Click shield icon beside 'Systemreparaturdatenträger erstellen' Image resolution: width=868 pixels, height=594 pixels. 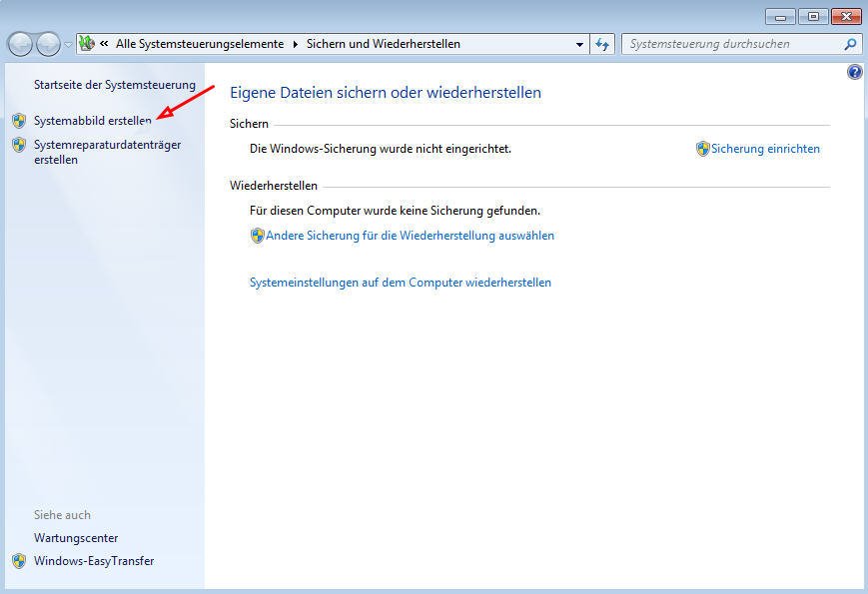point(19,145)
